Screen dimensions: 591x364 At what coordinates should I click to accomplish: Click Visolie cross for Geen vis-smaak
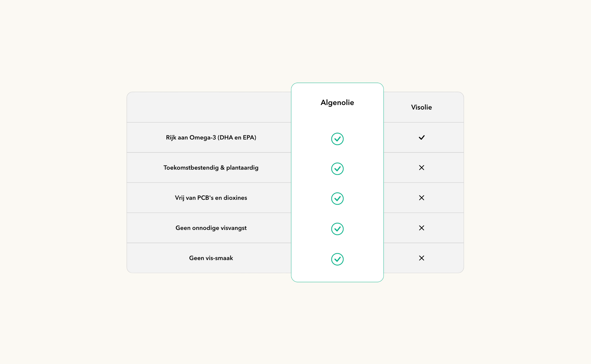click(x=422, y=258)
